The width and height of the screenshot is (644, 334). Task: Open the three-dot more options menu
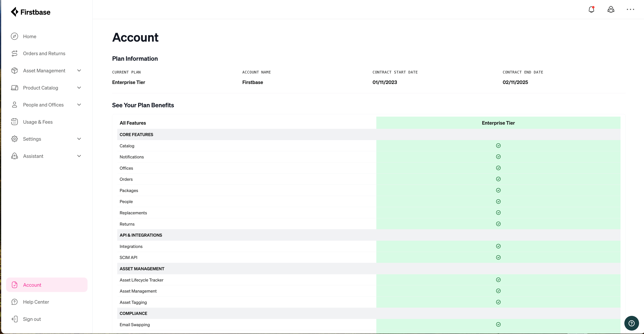(x=630, y=10)
